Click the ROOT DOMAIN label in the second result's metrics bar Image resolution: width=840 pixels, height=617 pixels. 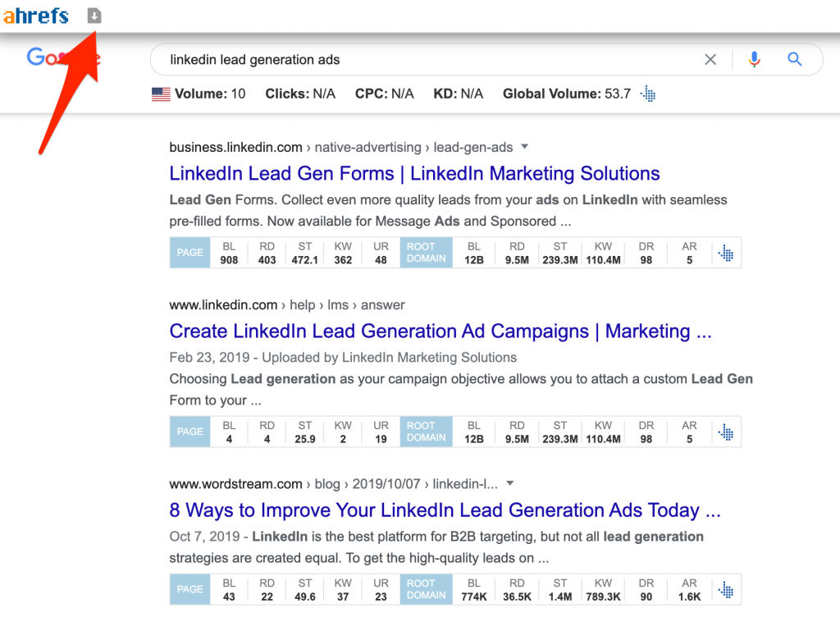pos(427,432)
